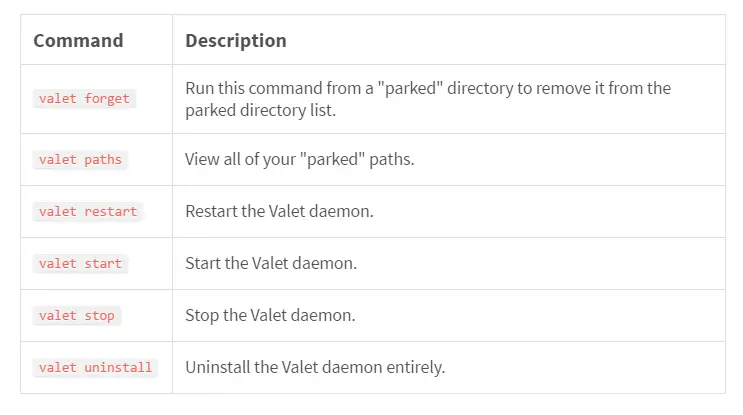This screenshot has width=743, height=415.
Task: Select the 'valet paths' code snippet
Action: pyautogui.click(x=81, y=160)
